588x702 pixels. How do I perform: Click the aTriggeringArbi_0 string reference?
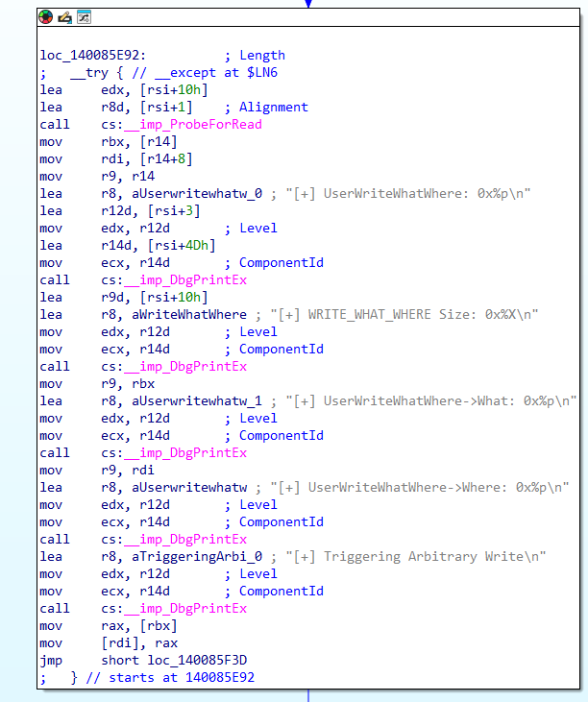click(197, 557)
